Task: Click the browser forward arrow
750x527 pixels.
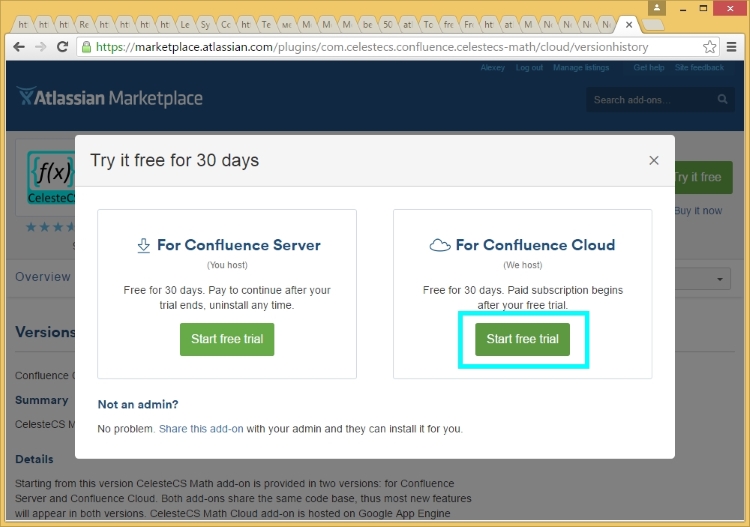Action: click(41, 47)
